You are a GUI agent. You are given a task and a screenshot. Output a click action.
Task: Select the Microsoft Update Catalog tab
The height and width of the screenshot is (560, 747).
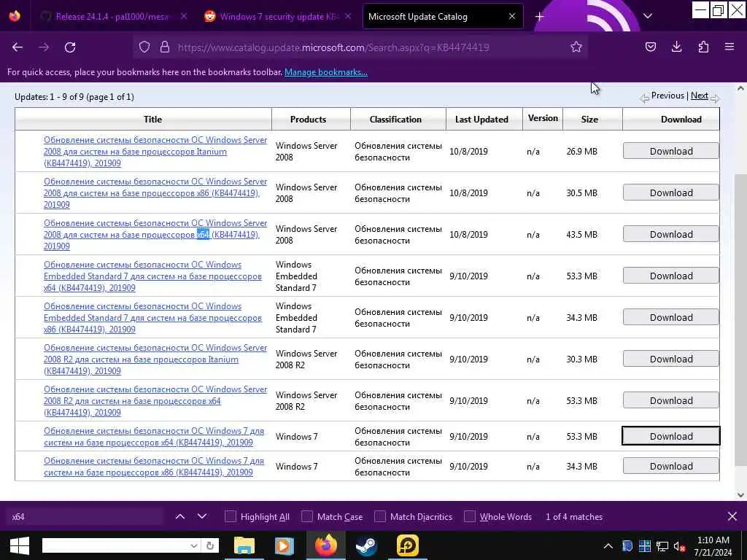442,17
